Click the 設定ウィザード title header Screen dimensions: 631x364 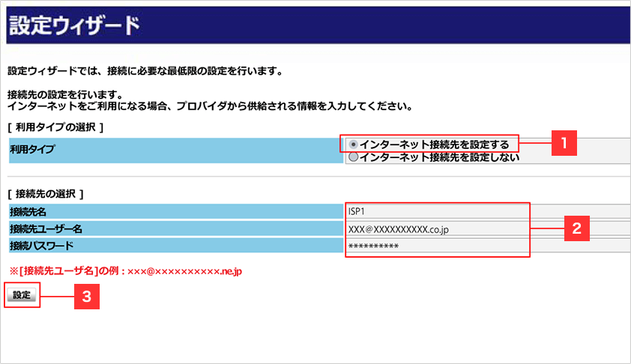coord(74,26)
